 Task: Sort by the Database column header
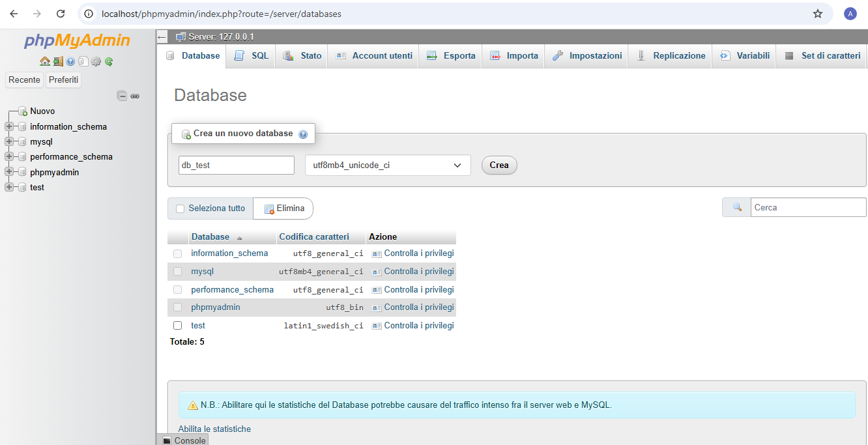(x=210, y=237)
